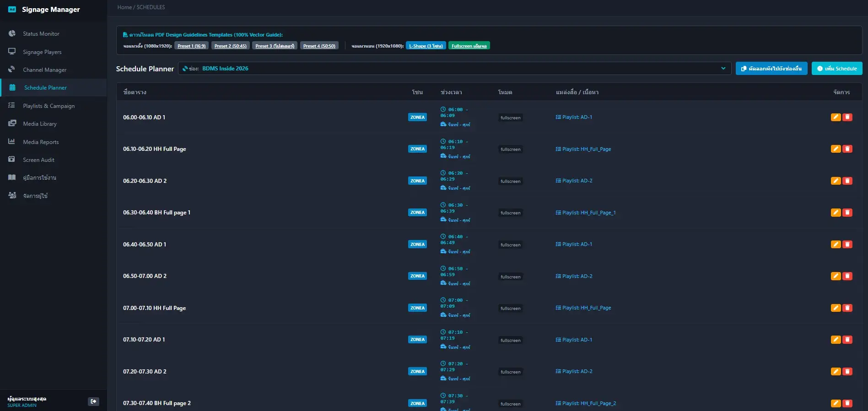Edit the 06.40-06.50 AD 1 schedule
Image resolution: width=868 pixels, height=411 pixels.
tap(836, 244)
